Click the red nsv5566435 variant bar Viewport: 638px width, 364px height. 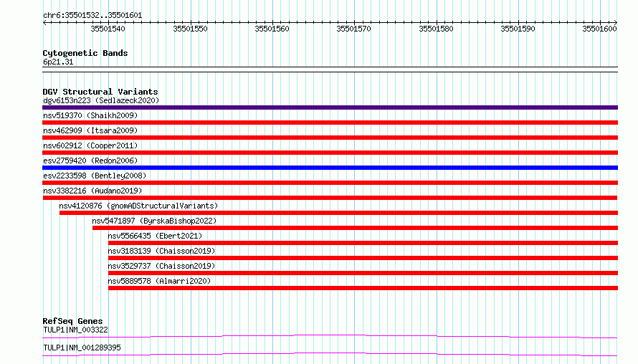pyautogui.click(x=363, y=243)
